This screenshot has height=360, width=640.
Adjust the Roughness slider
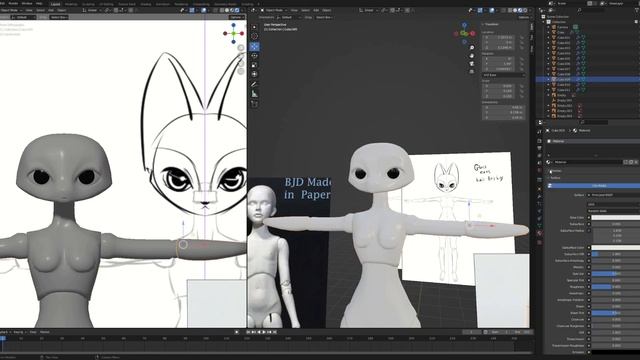[616, 287]
